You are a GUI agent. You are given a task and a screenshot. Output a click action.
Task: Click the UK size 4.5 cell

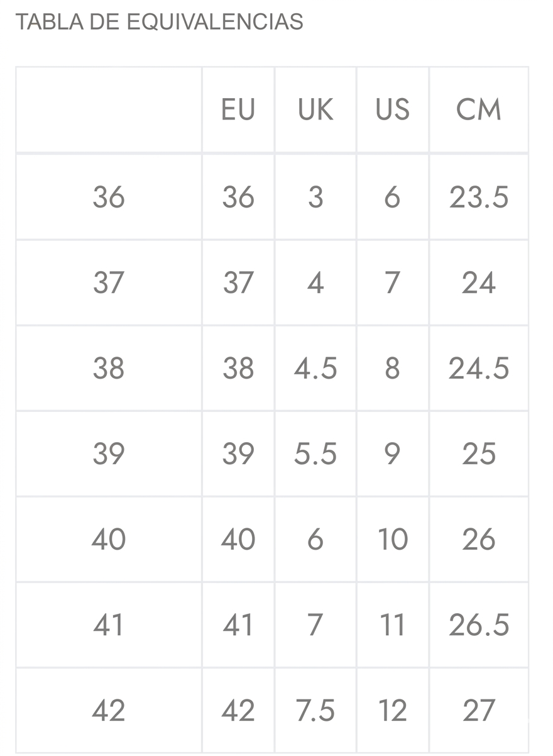pos(315,369)
